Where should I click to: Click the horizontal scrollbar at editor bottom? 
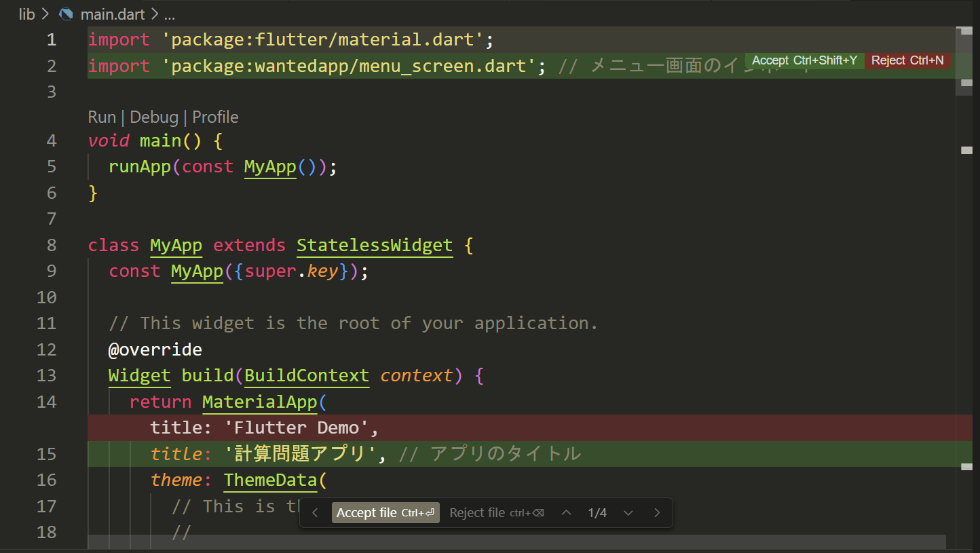pos(516,541)
